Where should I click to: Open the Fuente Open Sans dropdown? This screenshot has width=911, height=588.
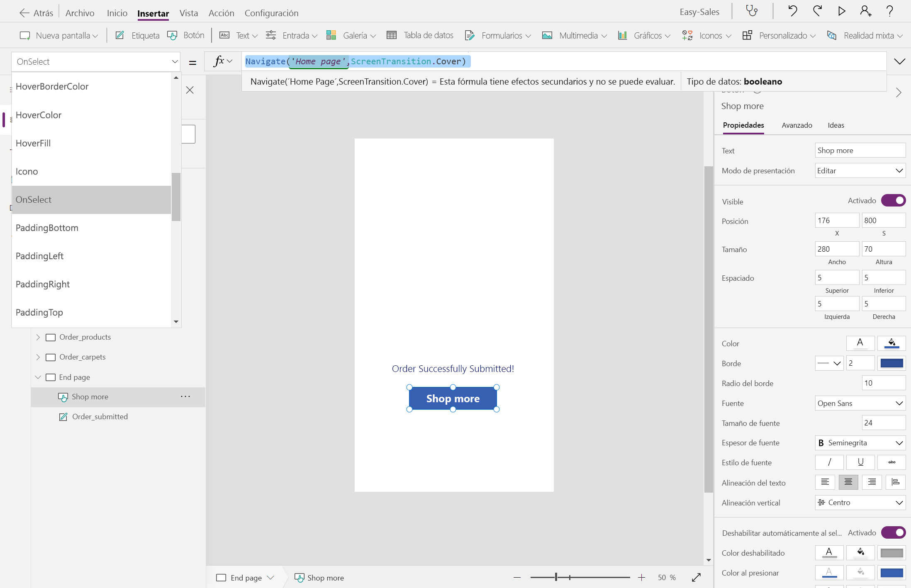(x=860, y=403)
